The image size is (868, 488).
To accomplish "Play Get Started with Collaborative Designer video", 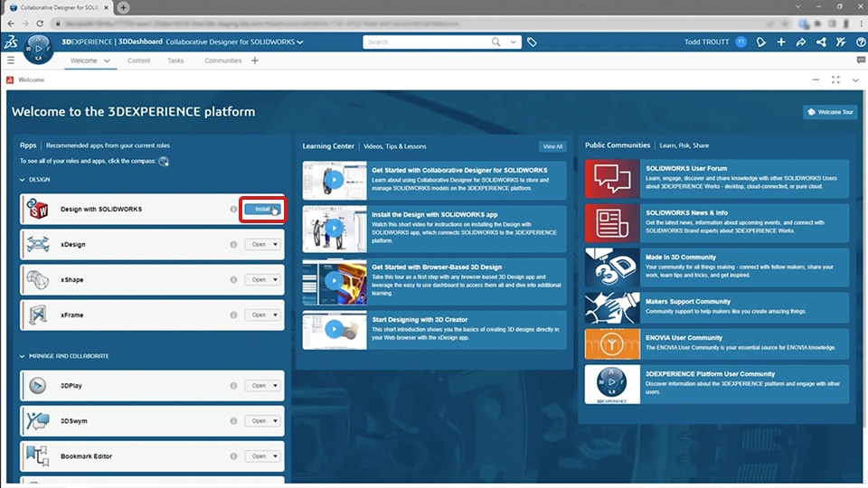I will point(334,180).
